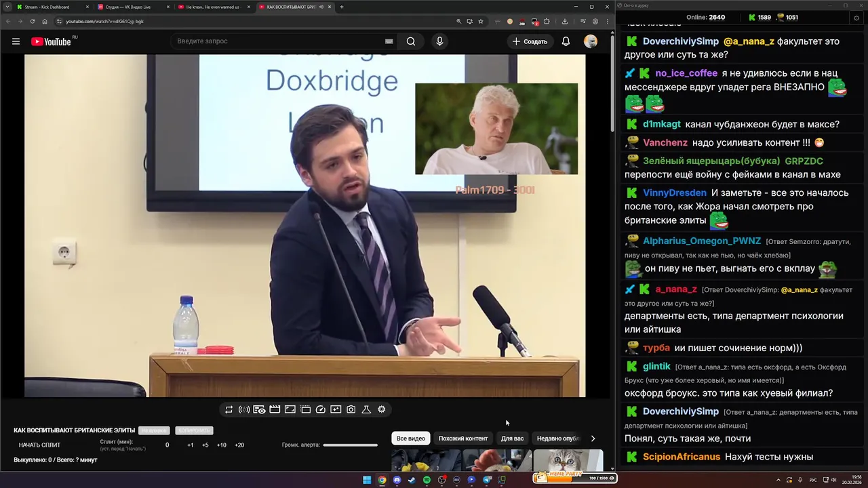Click the MEME PARTY 700/1500 progress widget
Screen dimensions: 868x488
(x=574, y=478)
